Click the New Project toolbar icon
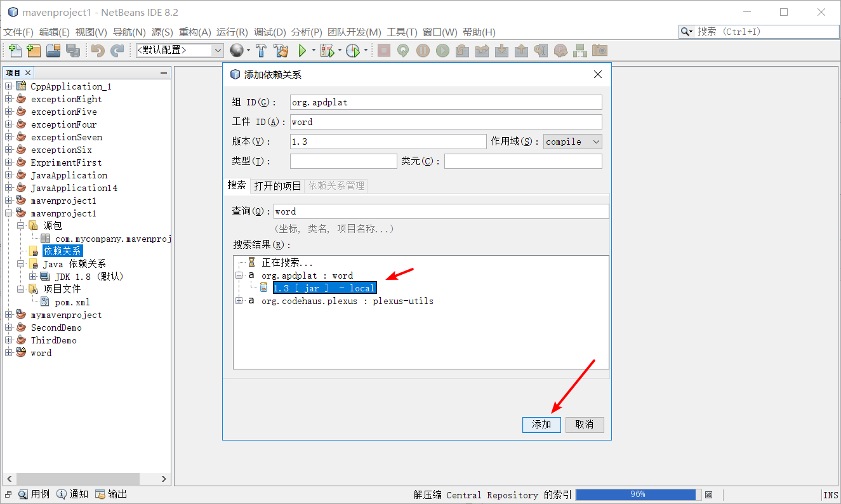 (34, 50)
